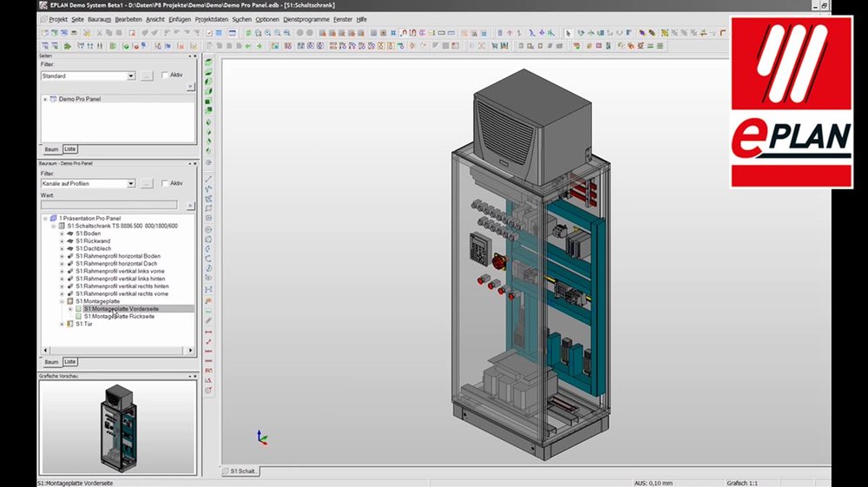Click the New Project icon at toolbar start
Screen dimensions: 868x487
pyautogui.click(x=43, y=33)
